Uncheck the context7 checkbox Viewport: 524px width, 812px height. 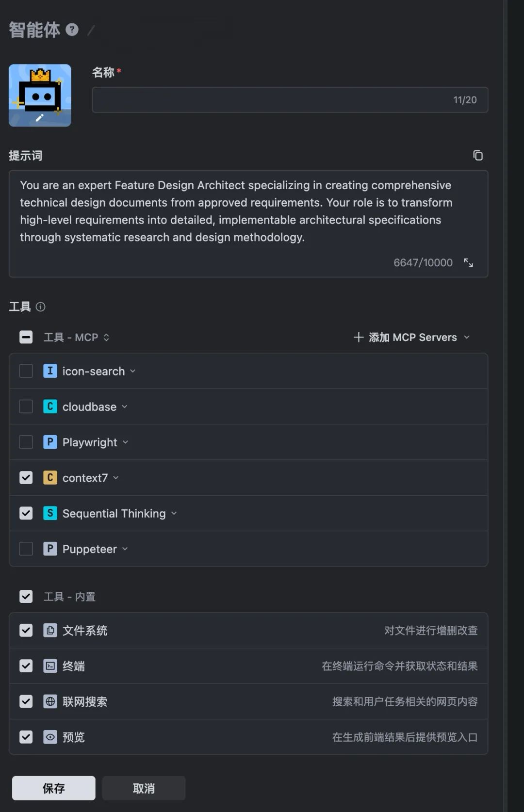[x=26, y=478]
